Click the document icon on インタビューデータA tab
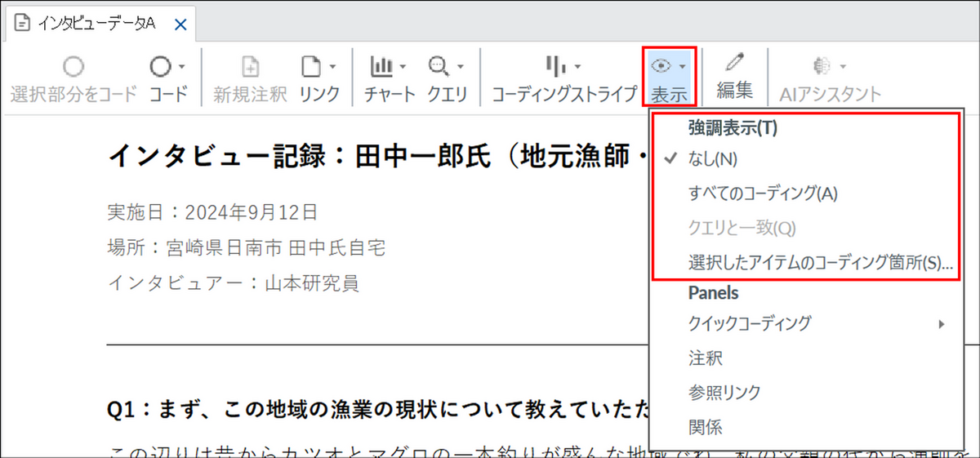Screen dimensions: 980x458 tap(21, 24)
